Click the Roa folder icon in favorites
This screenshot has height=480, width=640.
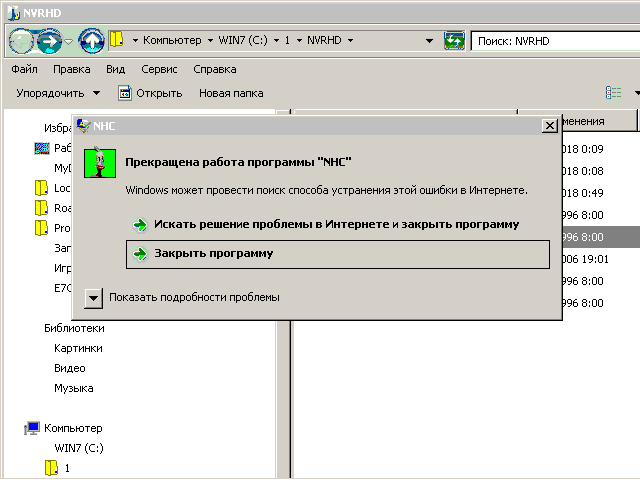click(41, 208)
